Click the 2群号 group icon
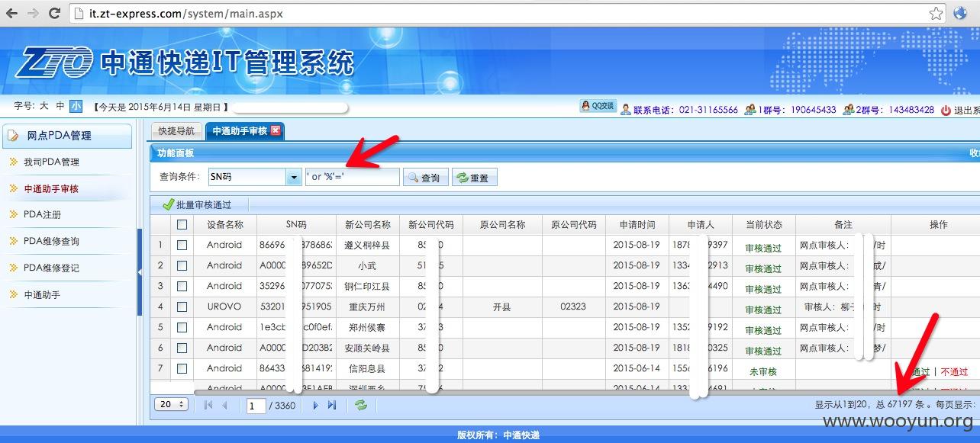 point(849,110)
